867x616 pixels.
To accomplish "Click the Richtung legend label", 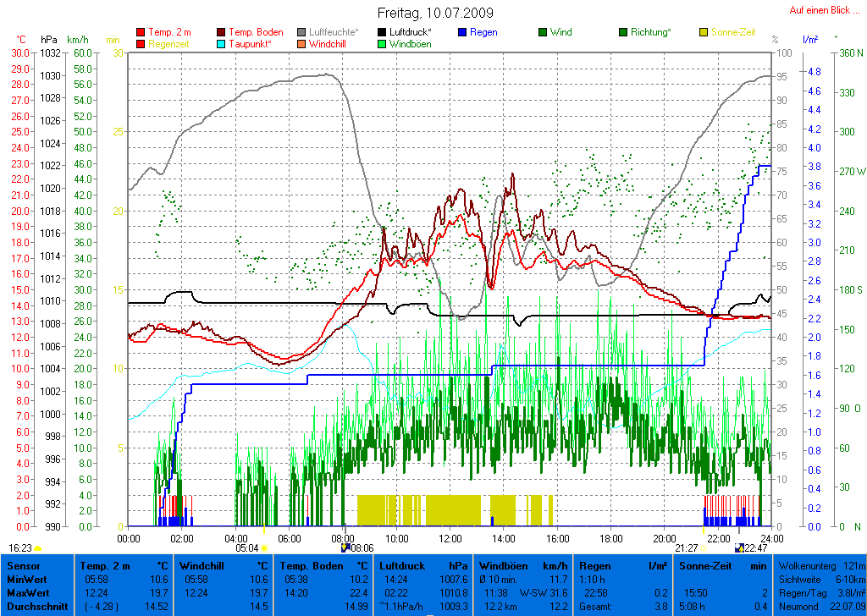I will click(650, 32).
